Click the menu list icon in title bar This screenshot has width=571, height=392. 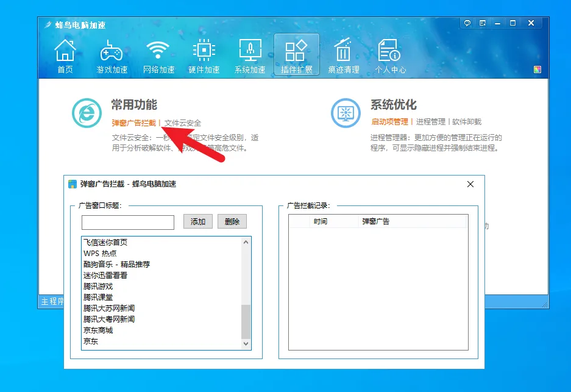click(483, 23)
